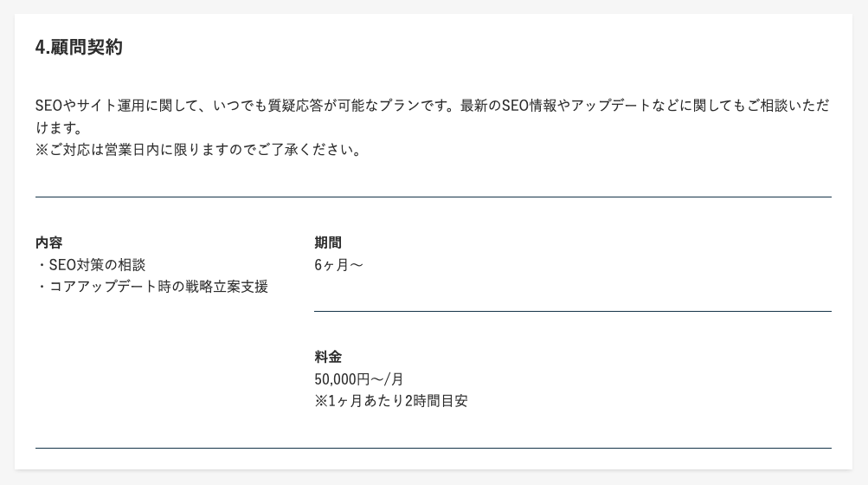Click the divider line below the description
This screenshot has height=485, width=868.
tap(433, 197)
